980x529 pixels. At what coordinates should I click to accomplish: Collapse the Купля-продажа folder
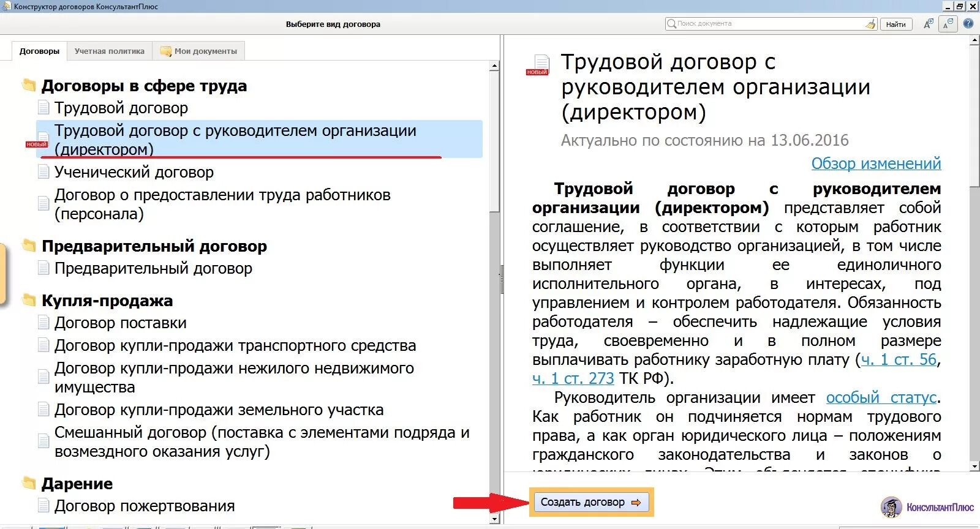coord(29,299)
